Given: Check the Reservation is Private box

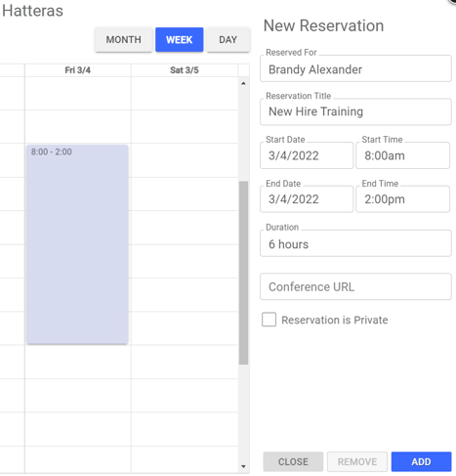Looking at the screenshot, I should click(x=269, y=320).
